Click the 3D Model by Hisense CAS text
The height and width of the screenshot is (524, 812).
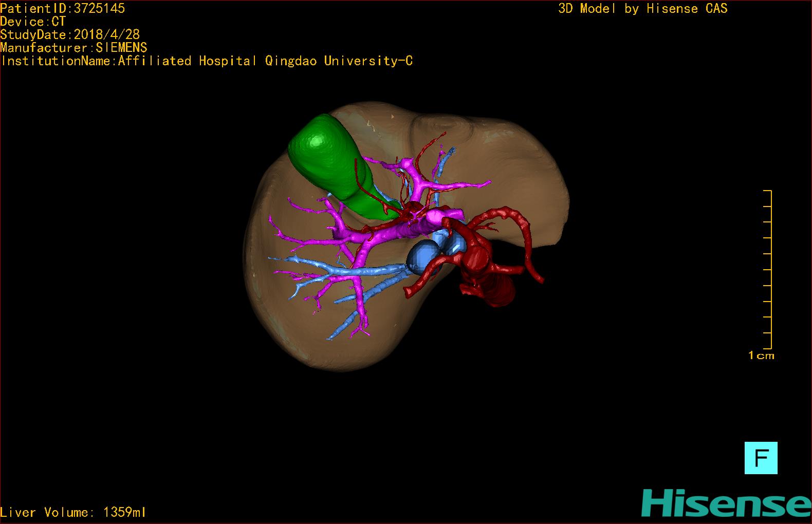(643, 9)
